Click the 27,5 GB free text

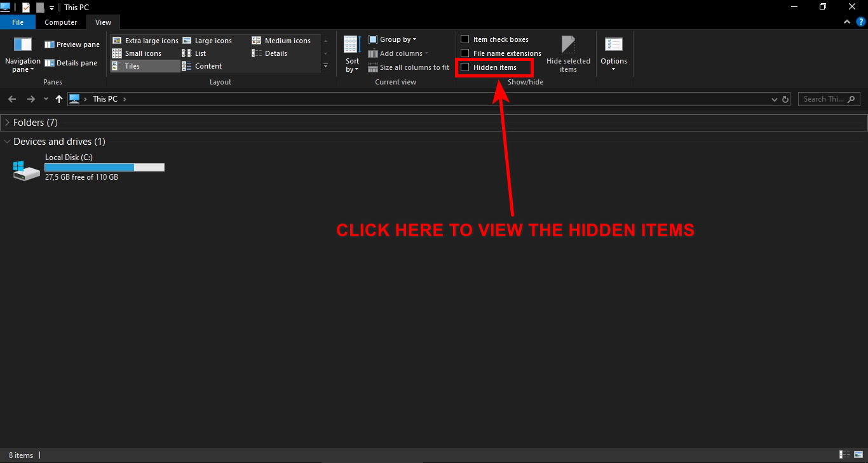point(81,177)
